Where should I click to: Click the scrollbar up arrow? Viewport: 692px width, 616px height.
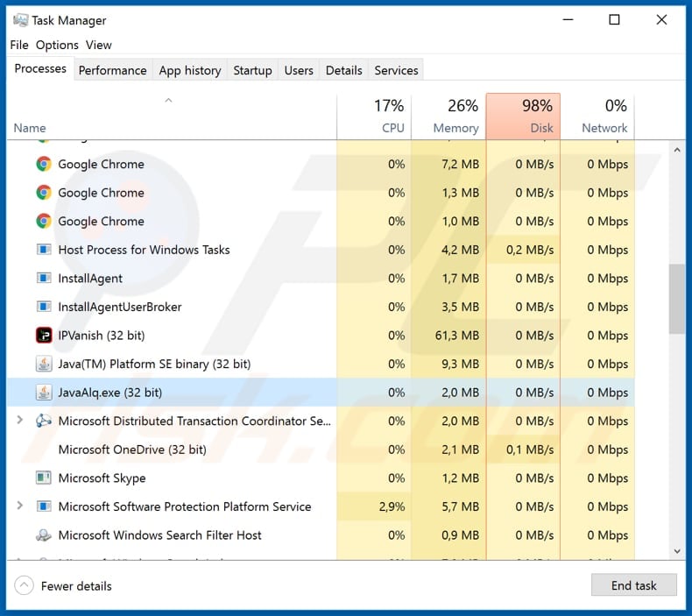pyautogui.click(x=677, y=150)
